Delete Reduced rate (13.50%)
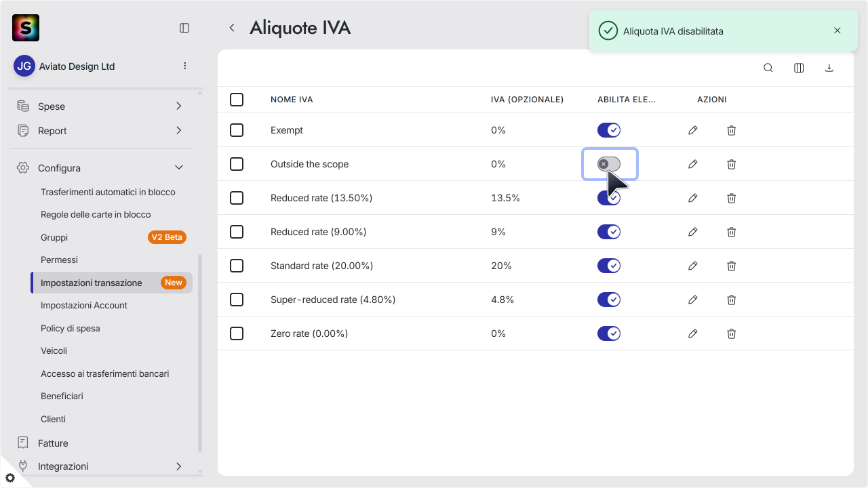The width and height of the screenshot is (868, 488). (x=732, y=198)
